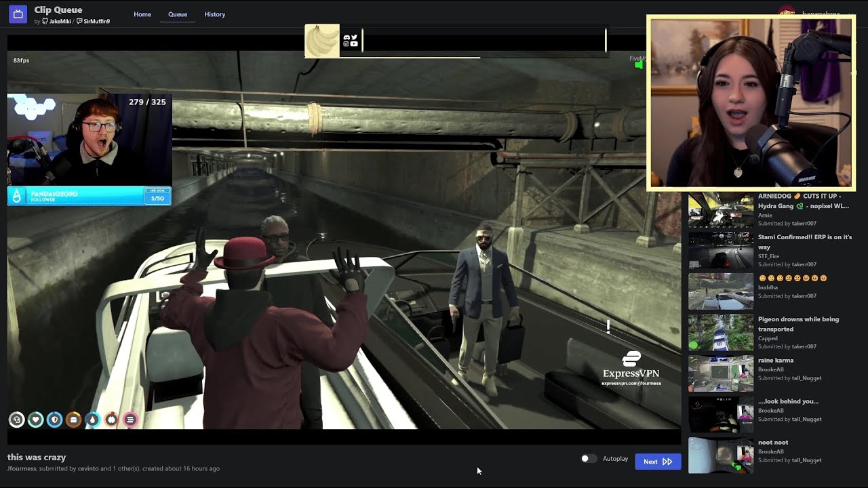Click the '279 / 325' counter text
868x488 pixels.
click(147, 102)
